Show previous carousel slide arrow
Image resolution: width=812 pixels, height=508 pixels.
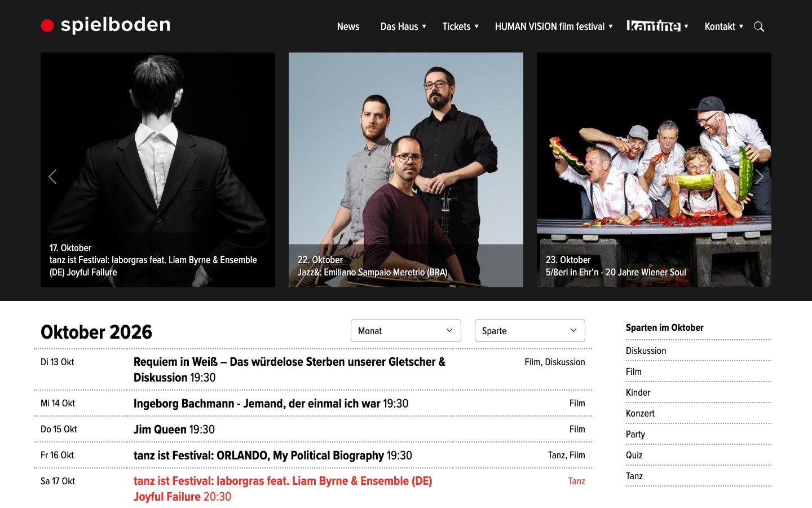(x=52, y=177)
